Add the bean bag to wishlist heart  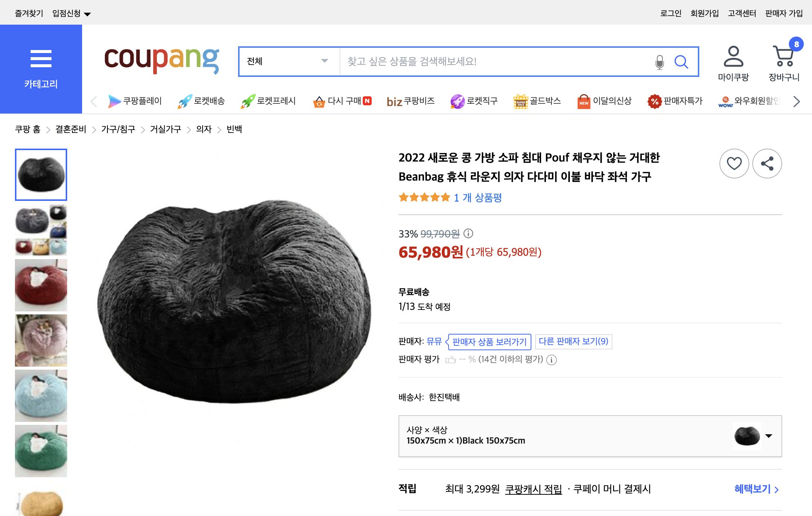coord(734,164)
